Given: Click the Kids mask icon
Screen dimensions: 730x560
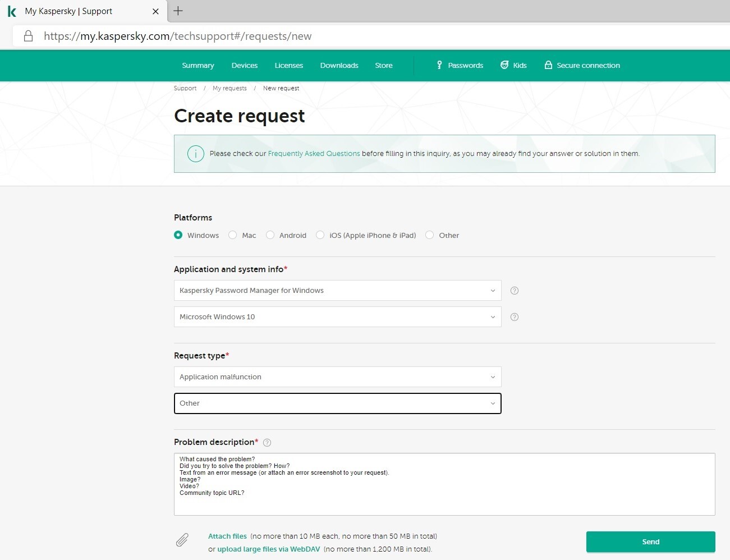Looking at the screenshot, I should [x=504, y=65].
